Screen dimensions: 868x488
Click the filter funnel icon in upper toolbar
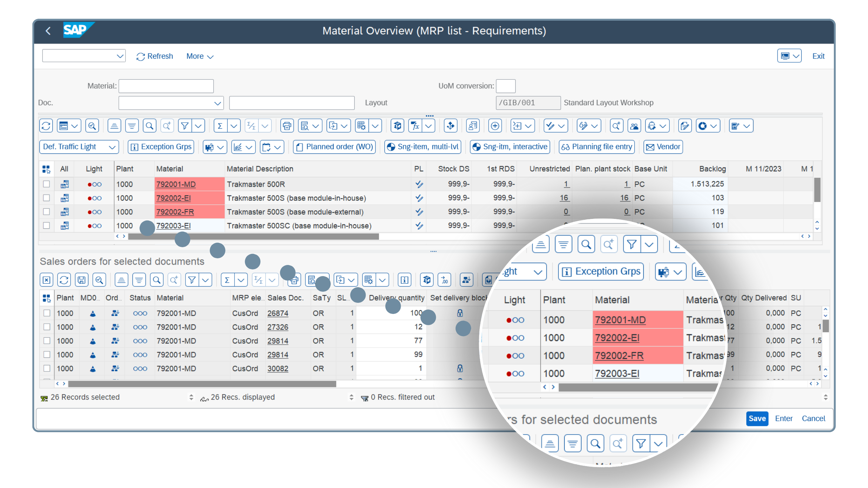pos(185,126)
